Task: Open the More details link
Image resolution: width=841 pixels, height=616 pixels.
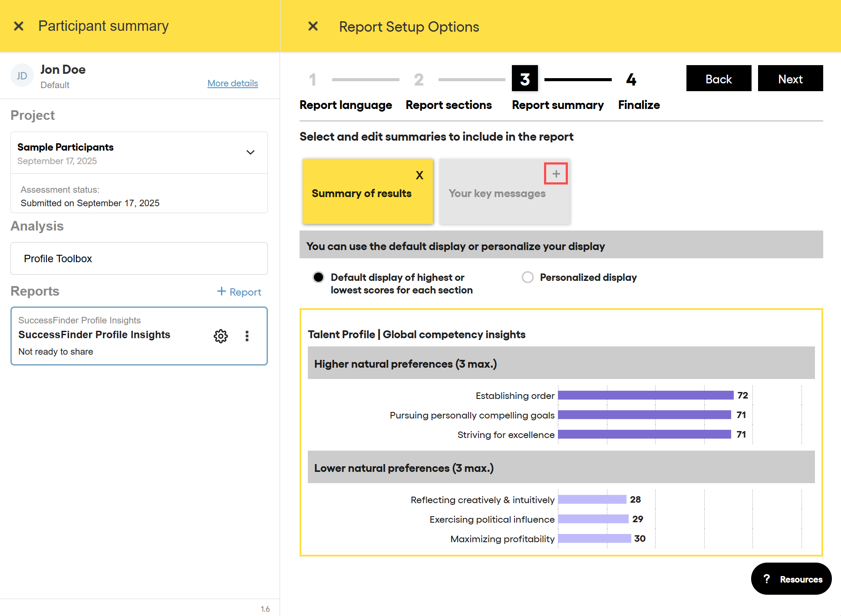Action: pos(233,83)
